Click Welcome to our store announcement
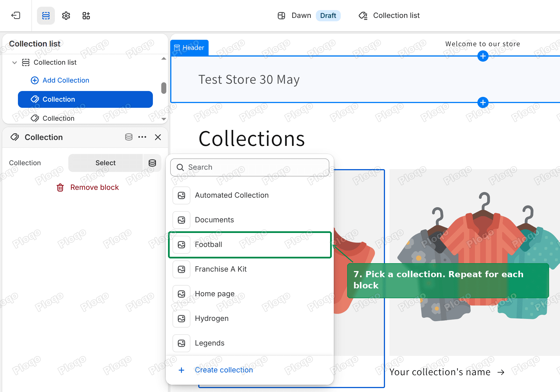Screen dimensions: 560x392 (x=483, y=44)
